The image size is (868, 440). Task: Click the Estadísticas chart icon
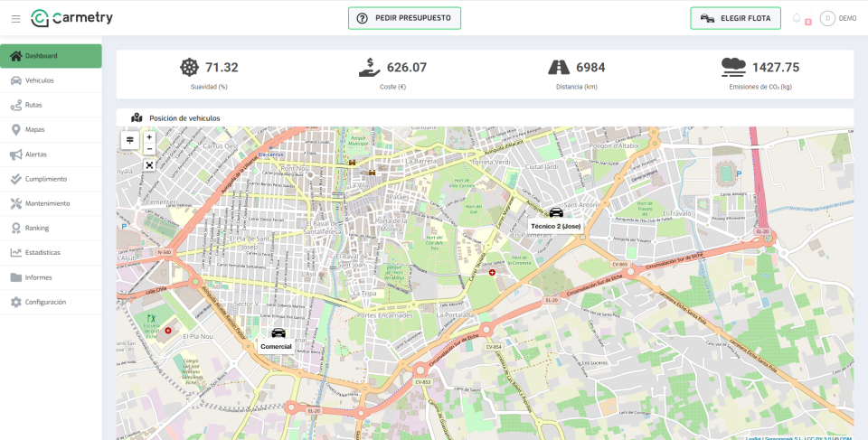[x=16, y=252]
